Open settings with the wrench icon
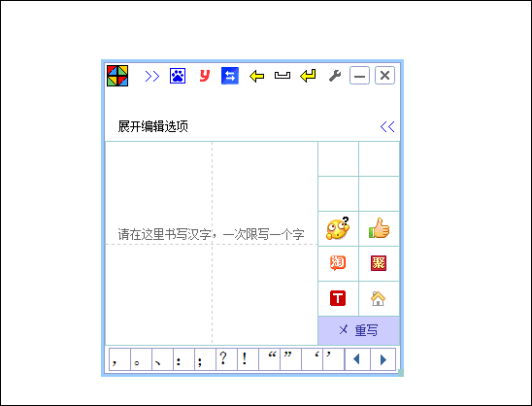Viewport: 532px width, 406px height. click(335, 76)
